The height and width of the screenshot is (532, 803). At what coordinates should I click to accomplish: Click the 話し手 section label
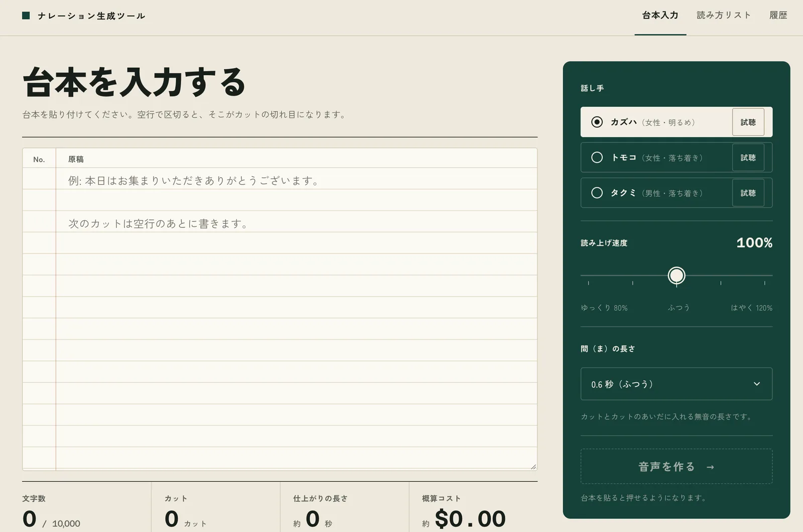click(592, 88)
